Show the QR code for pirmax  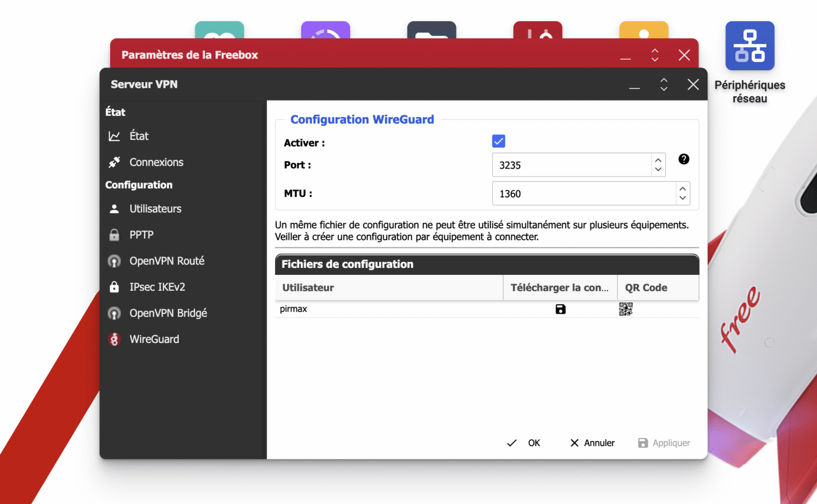click(626, 309)
